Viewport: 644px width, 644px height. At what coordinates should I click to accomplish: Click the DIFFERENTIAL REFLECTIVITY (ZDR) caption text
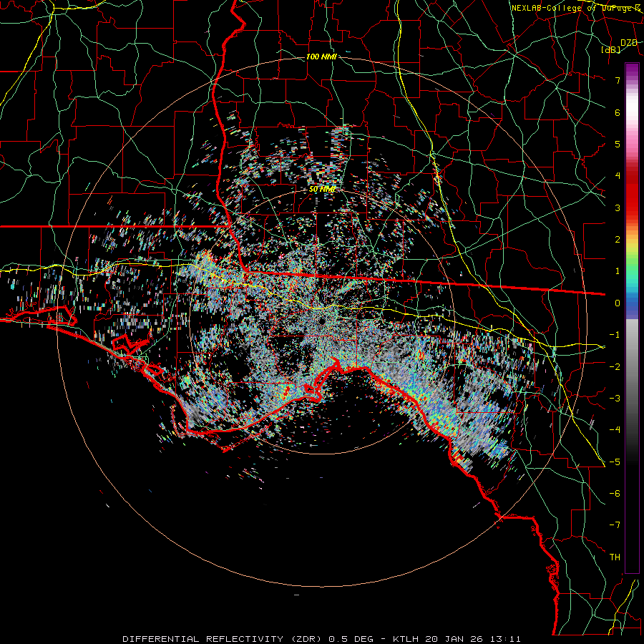(x=223, y=639)
